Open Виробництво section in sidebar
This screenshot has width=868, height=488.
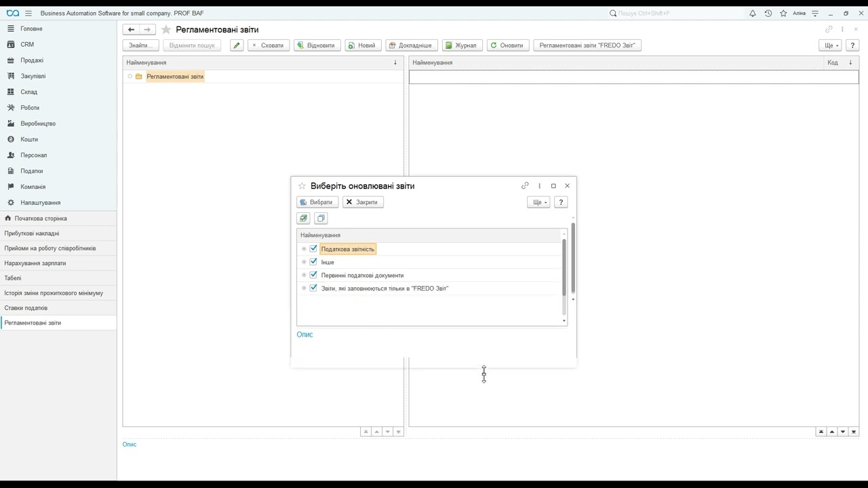[x=38, y=123]
